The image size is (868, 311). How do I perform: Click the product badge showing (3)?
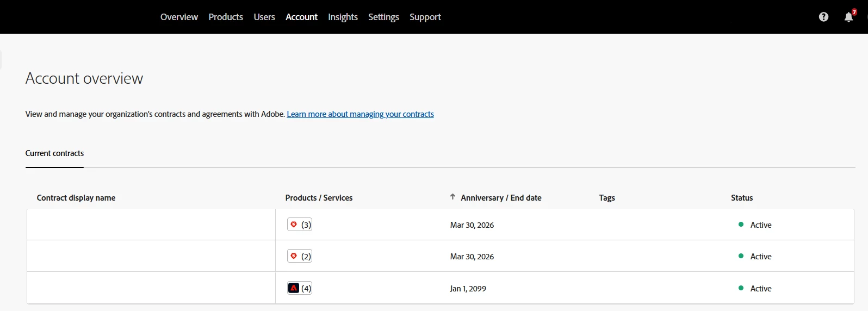pyautogui.click(x=300, y=225)
